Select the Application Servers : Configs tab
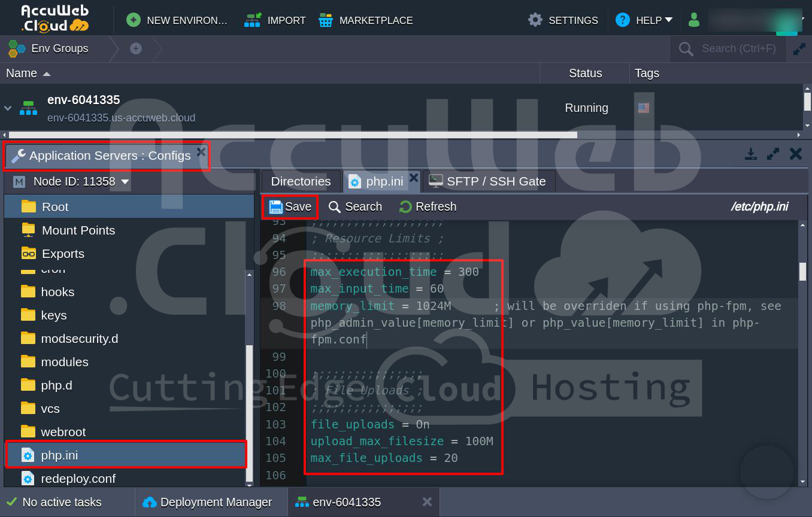This screenshot has width=812, height=517. 108,156
